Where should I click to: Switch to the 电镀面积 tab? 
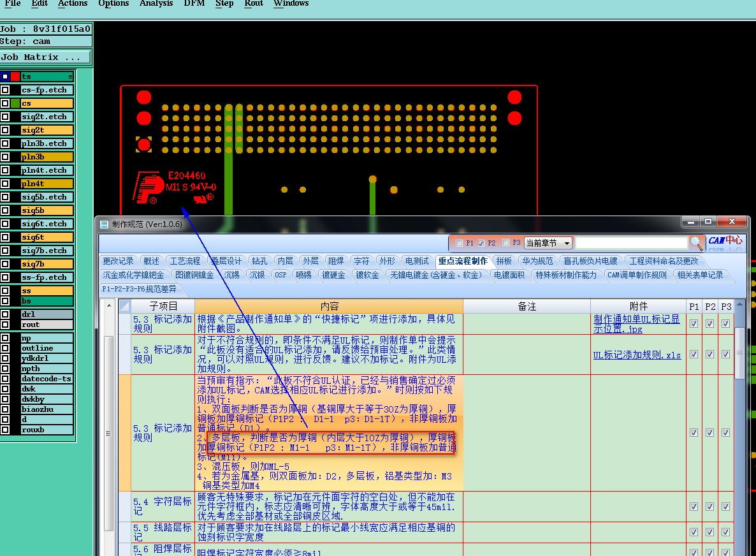[x=509, y=275]
